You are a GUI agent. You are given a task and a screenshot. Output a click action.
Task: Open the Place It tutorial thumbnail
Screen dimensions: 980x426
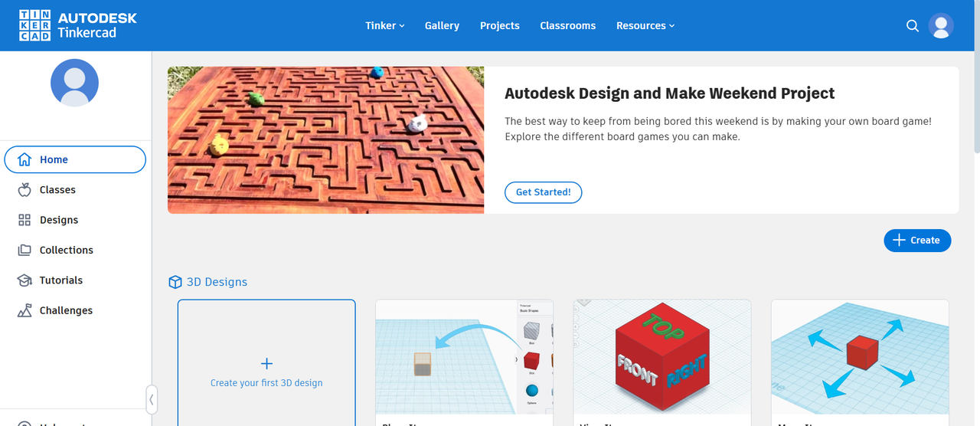pos(464,357)
